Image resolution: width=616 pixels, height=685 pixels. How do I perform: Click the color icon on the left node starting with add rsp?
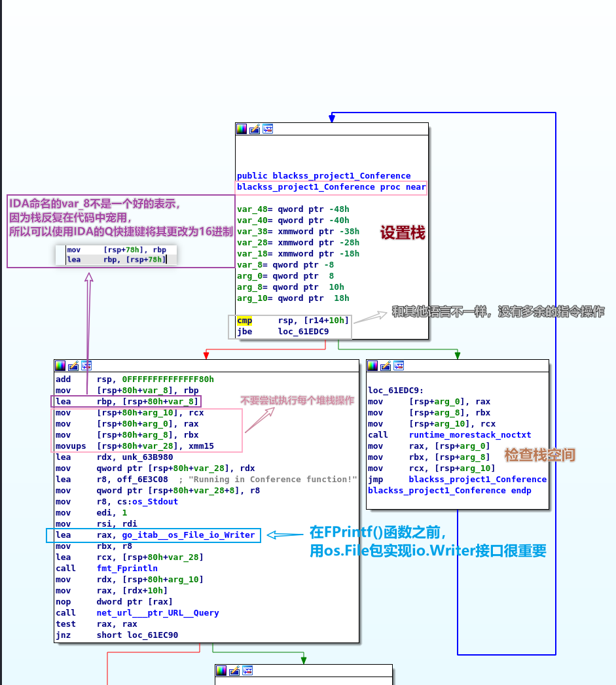point(60,366)
